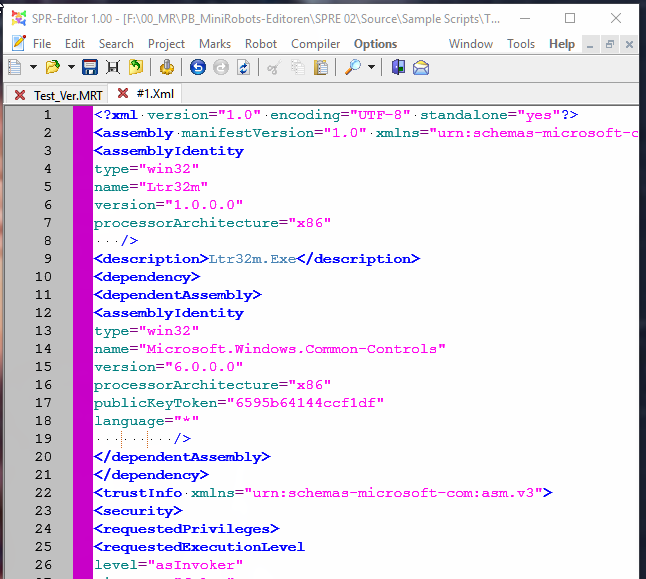Expand the Open folder dropdown arrow
The image size is (646, 579).
[x=71, y=67]
